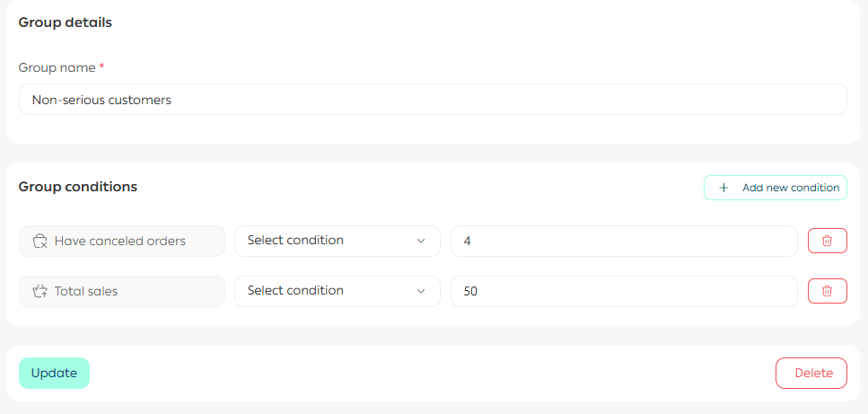Expand chevron arrow in Total sales condition
Viewport: 868px width, 414px height.
click(x=421, y=291)
